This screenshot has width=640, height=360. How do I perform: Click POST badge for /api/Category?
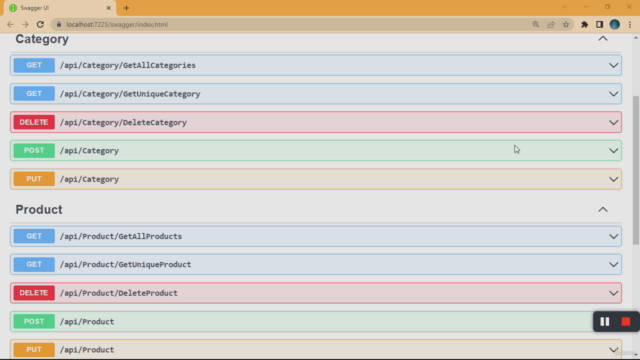click(34, 151)
